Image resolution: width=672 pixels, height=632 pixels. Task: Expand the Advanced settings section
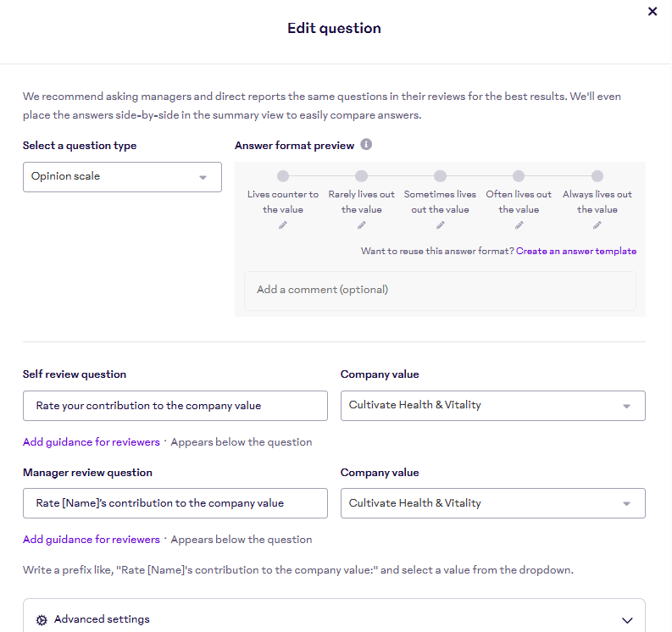tap(626, 620)
